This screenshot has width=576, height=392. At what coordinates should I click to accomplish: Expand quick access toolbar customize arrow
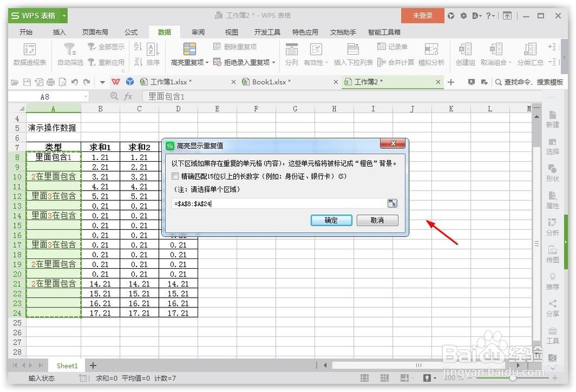click(103, 82)
